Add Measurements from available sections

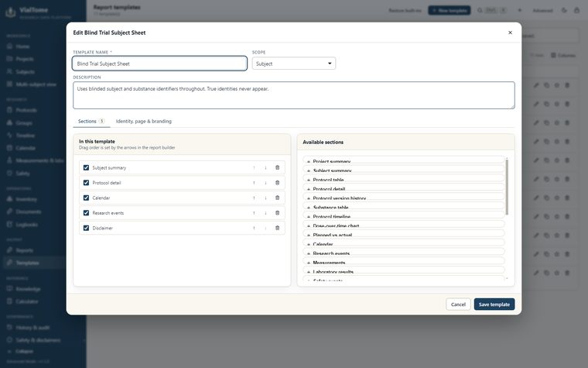(x=404, y=261)
